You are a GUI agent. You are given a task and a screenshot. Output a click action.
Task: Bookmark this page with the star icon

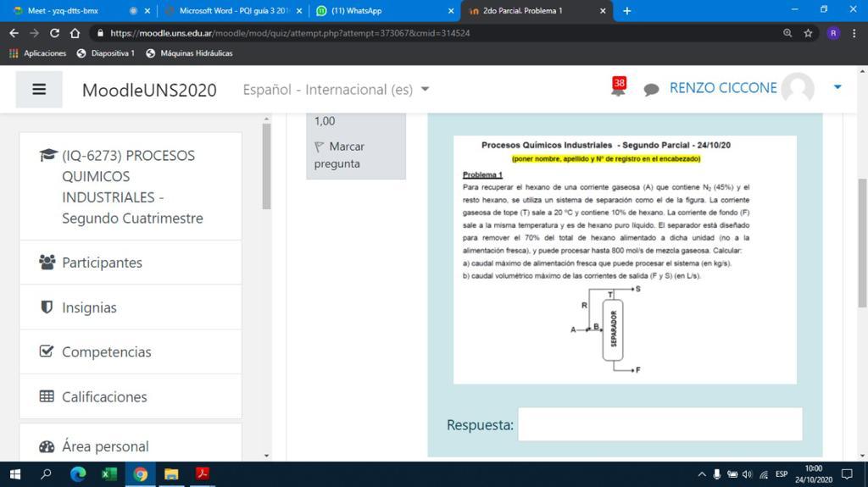coord(809,33)
